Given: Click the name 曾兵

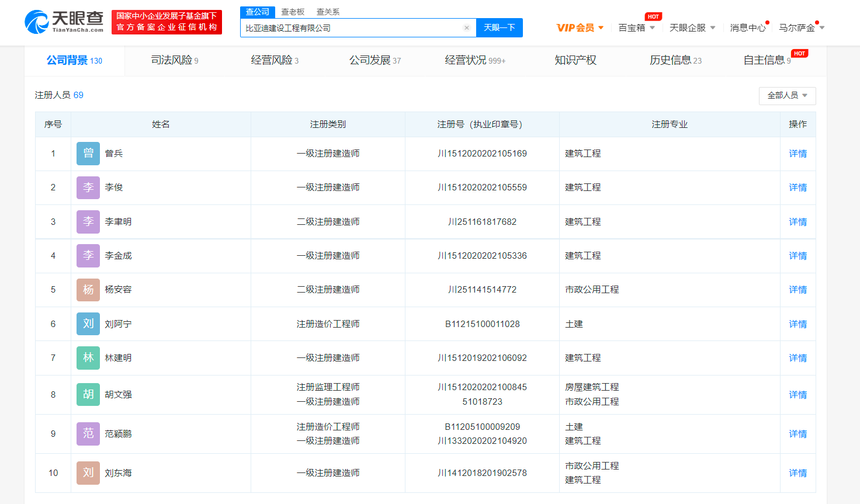Looking at the screenshot, I should pos(114,154).
